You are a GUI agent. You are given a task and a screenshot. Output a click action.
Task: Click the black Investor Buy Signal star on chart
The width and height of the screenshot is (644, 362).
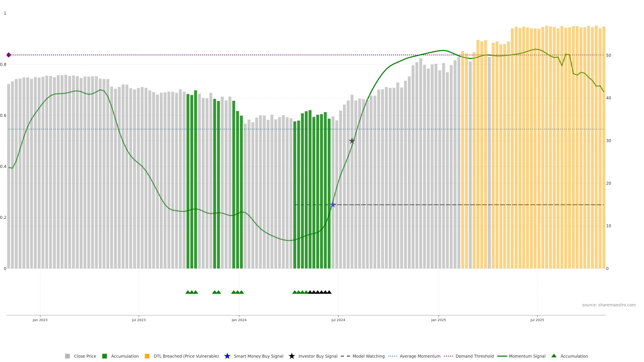point(352,141)
